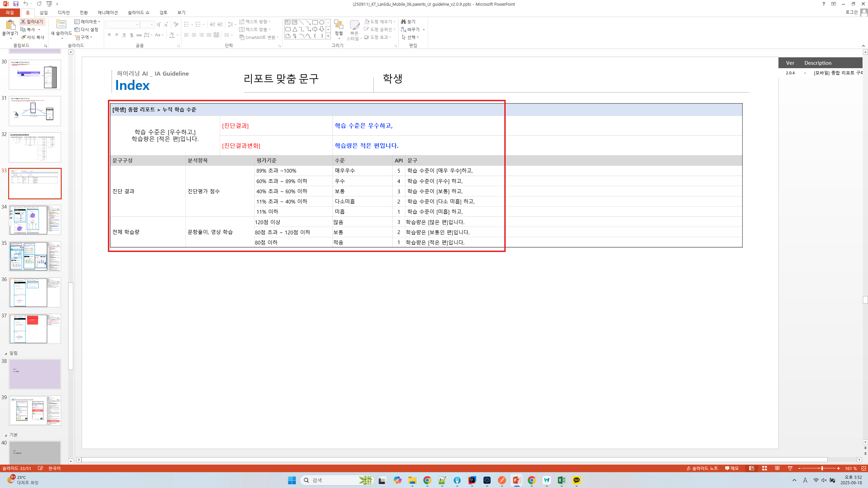
Task: Click the save icon in title bar
Action: pyautogui.click(x=16, y=4)
